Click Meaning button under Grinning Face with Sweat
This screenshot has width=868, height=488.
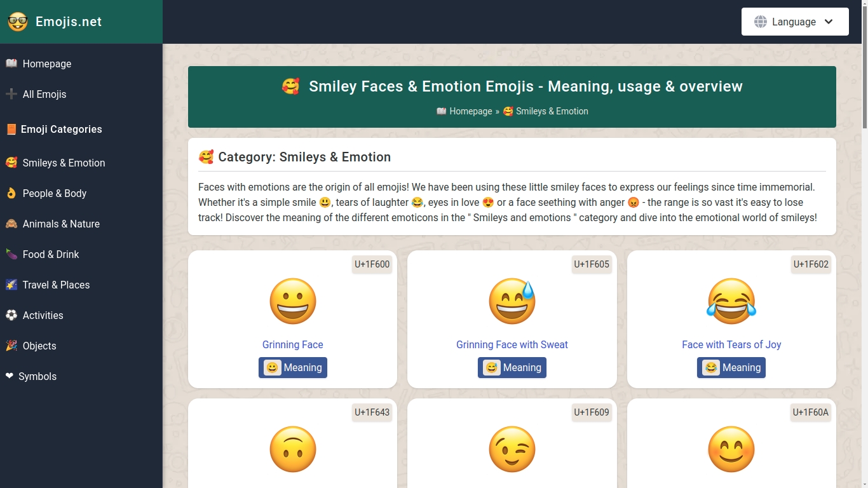click(512, 367)
